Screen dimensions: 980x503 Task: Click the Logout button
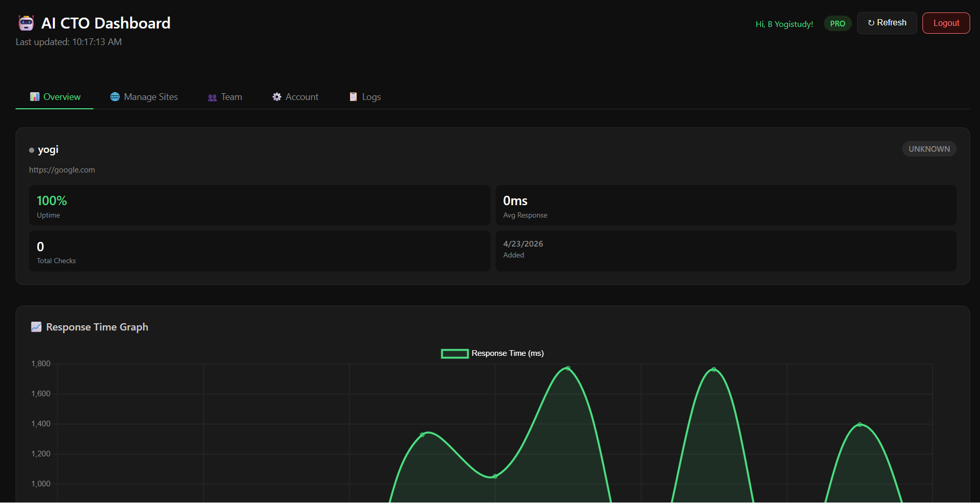pos(946,23)
